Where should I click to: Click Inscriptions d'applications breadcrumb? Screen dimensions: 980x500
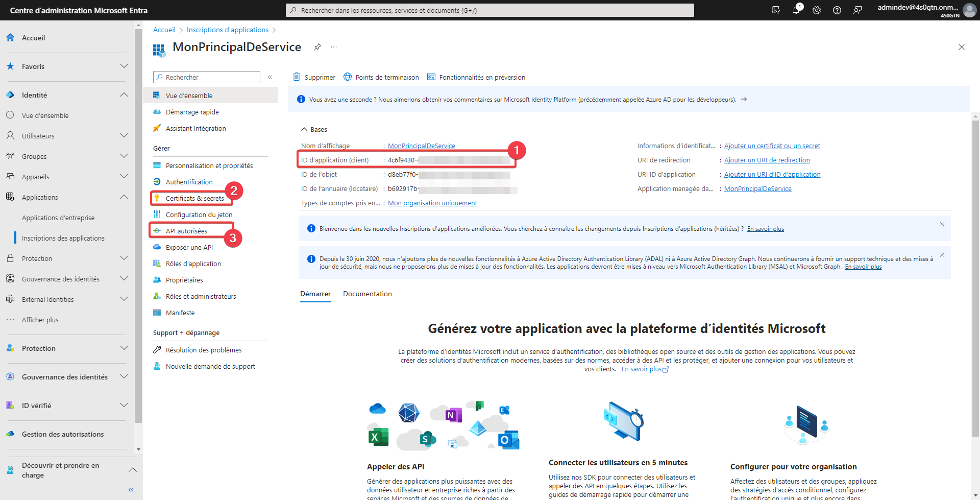228,30
